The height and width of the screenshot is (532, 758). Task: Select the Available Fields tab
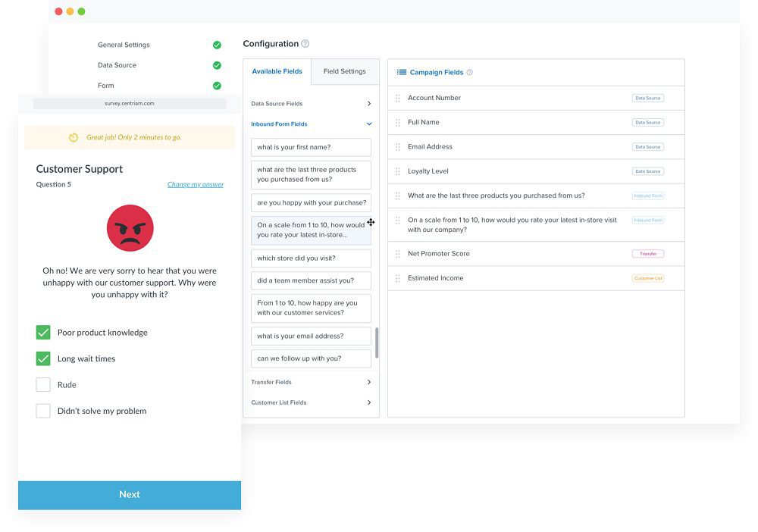click(x=277, y=71)
